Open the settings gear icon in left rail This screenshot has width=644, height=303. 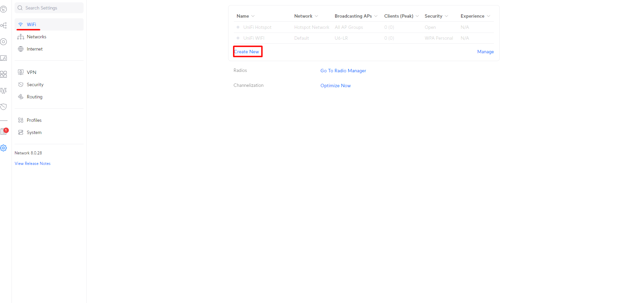(x=3, y=148)
